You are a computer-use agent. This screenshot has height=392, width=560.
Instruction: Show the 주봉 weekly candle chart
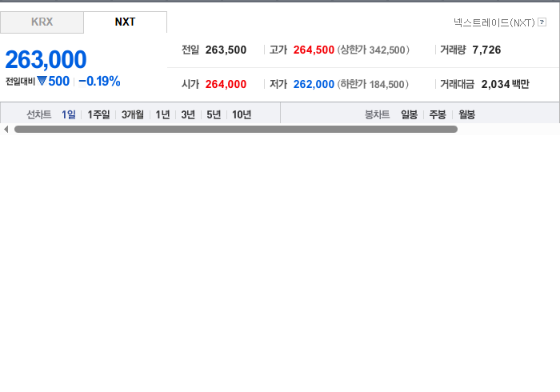pos(438,114)
